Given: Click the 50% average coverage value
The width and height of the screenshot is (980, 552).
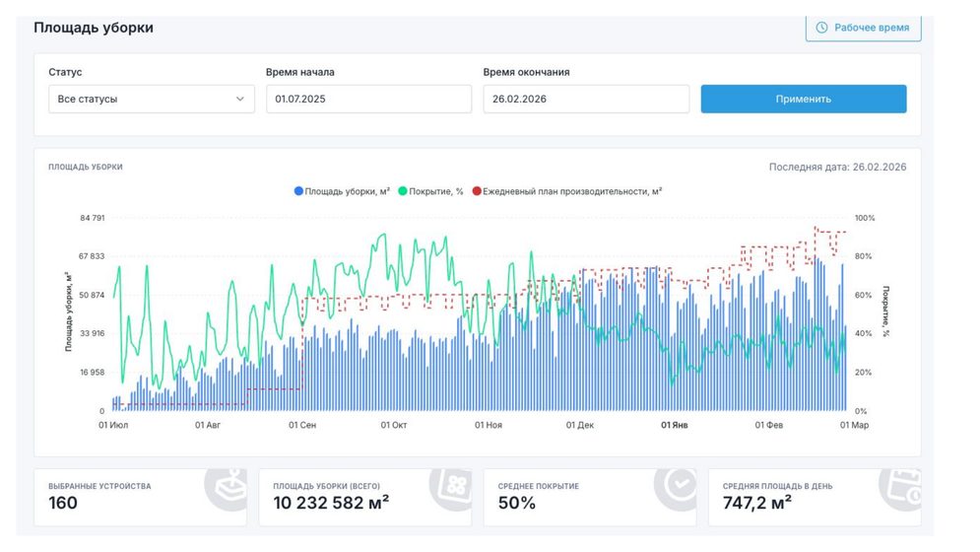Looking at the screenshot, I should click(517, 503).
